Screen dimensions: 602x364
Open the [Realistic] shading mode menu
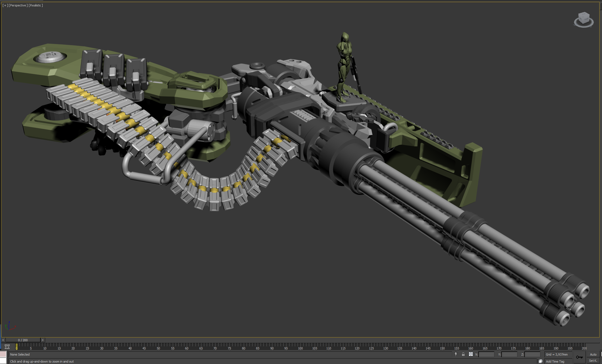(x=36, y=5)
